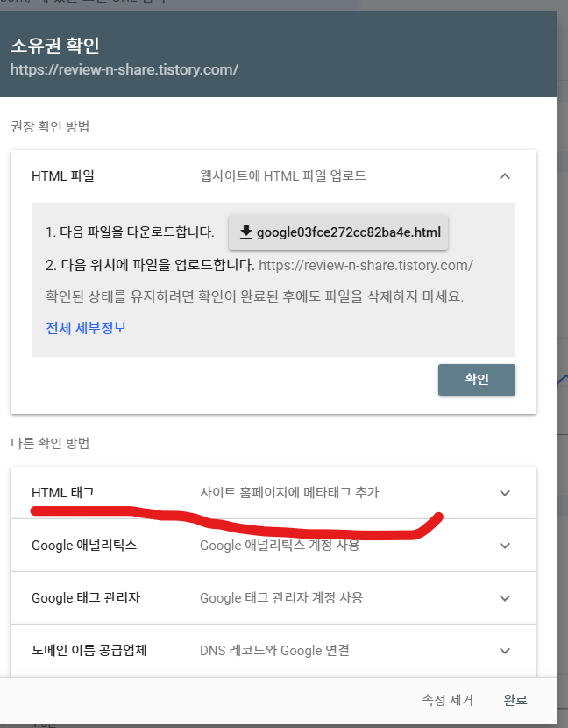The image size is (568, 728).
Task: Download the google03fce272cc82ba4e.html verification file
Action: coord(337,232)
